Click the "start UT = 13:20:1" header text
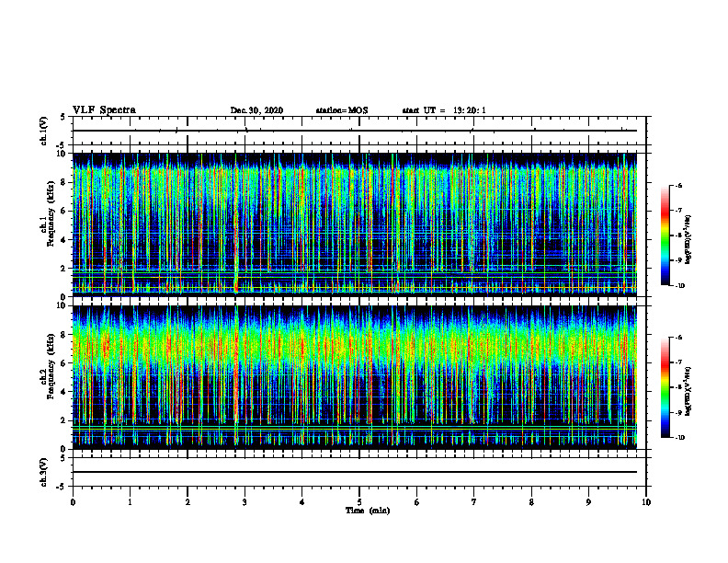Viewport: 728px width, 563px height. [x=444, y=110]
